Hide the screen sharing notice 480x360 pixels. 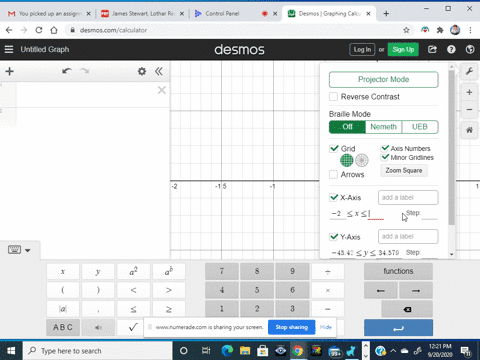(326, 327)
